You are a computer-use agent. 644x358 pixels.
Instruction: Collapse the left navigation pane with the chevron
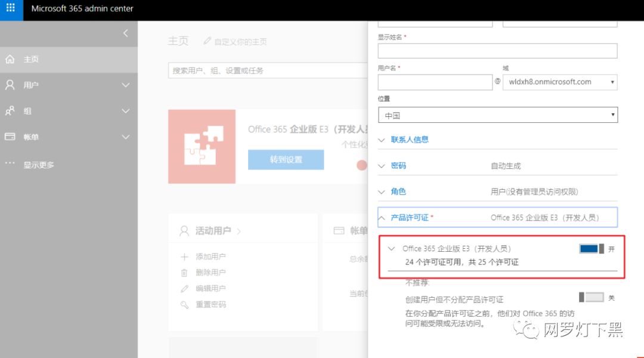click(x=125, y=34)
